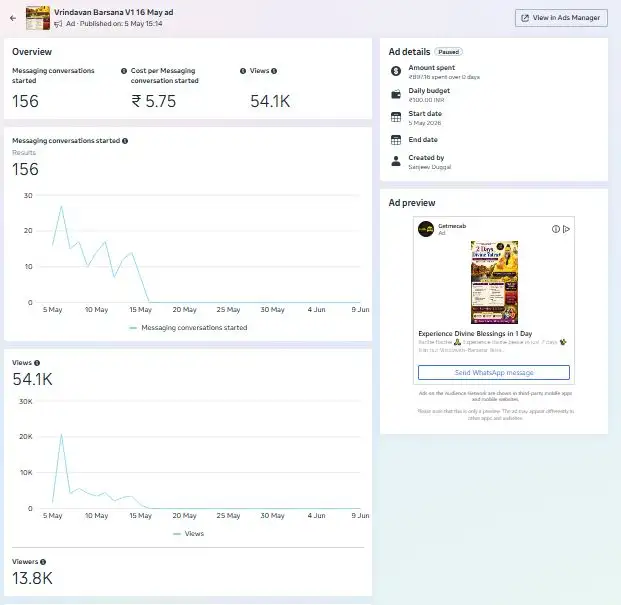Click the back arrow icon
The height and width of the screenshot is (605, 621).
[13, 18]
